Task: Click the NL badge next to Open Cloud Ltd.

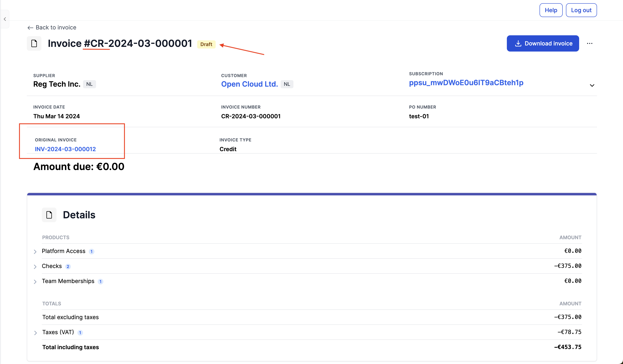Action: [x=287, y=84]
